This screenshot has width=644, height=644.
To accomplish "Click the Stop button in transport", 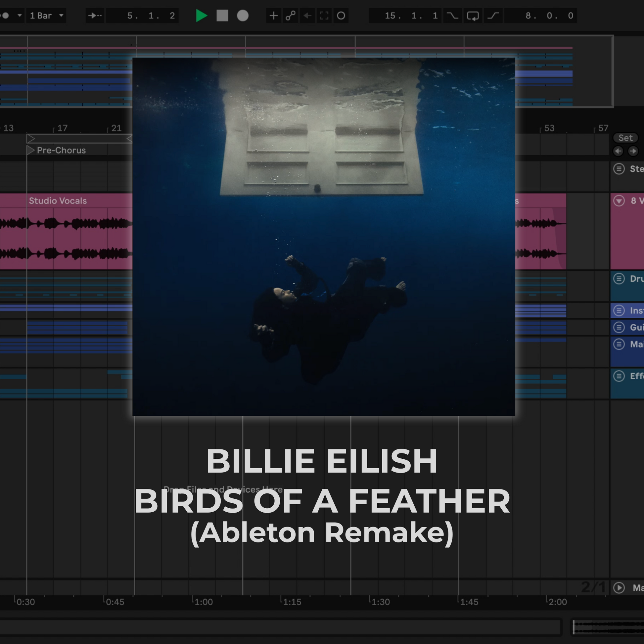I will (222, 16).
